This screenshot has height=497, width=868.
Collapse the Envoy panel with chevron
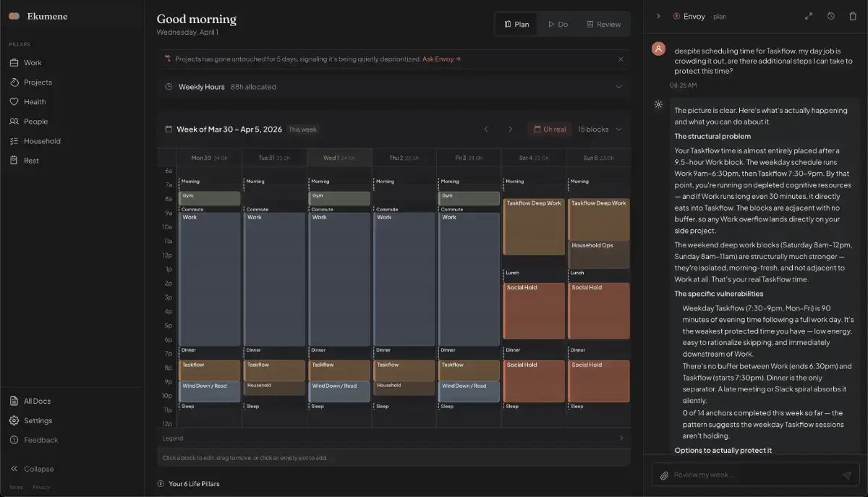point(658,16)
